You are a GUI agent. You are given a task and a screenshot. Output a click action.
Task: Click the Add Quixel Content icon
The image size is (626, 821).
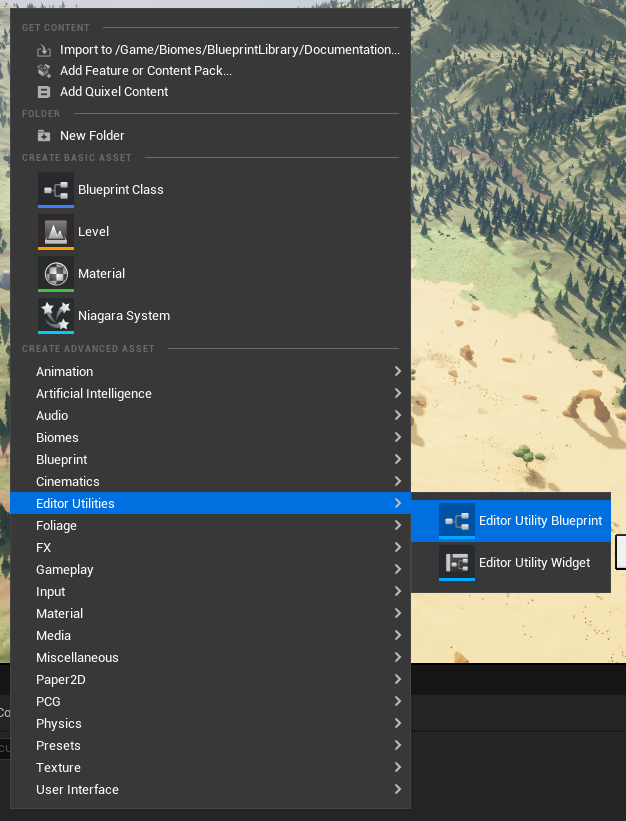(x=44, y=92)
